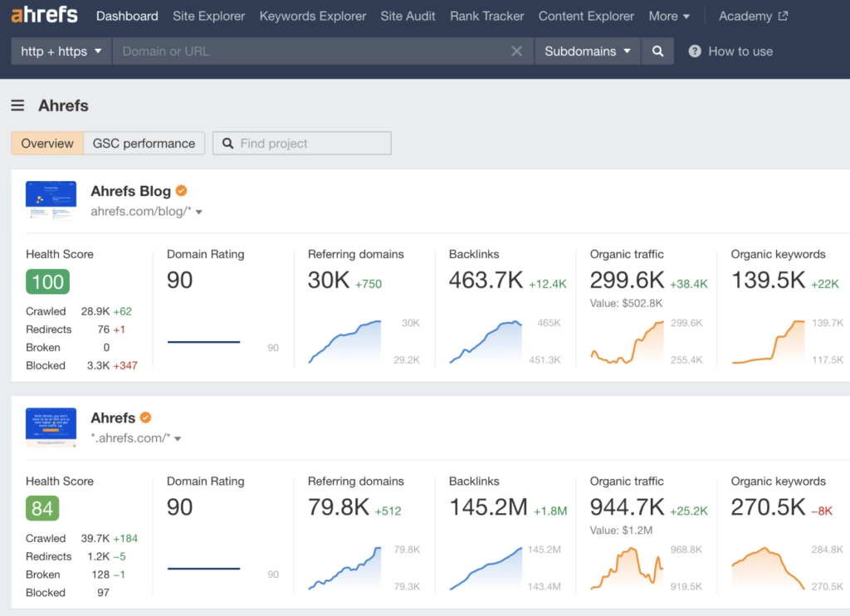Screen dimensions: 850x616
Task: Open Academy external link in the header
Action: (x=753, y=16)
